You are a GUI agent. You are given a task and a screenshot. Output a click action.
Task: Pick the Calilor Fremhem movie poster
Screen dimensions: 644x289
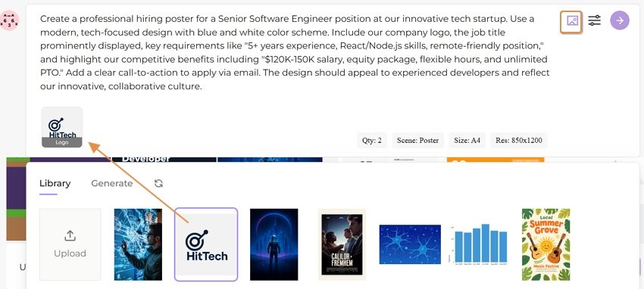coord(342,244)
